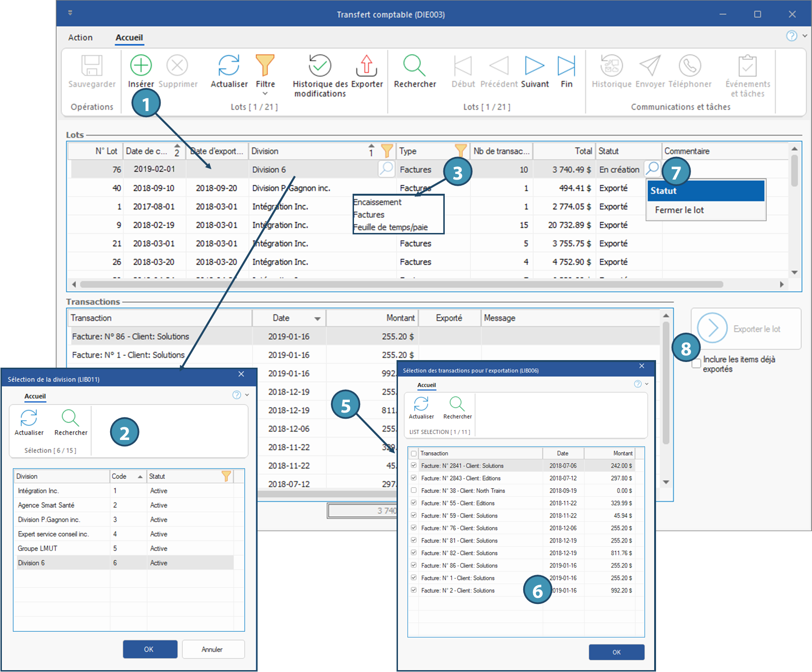Viewport: 812px width, 672px height.
Task: Choose Fermer le lot from Statut menu
Action: pos(679,210)
